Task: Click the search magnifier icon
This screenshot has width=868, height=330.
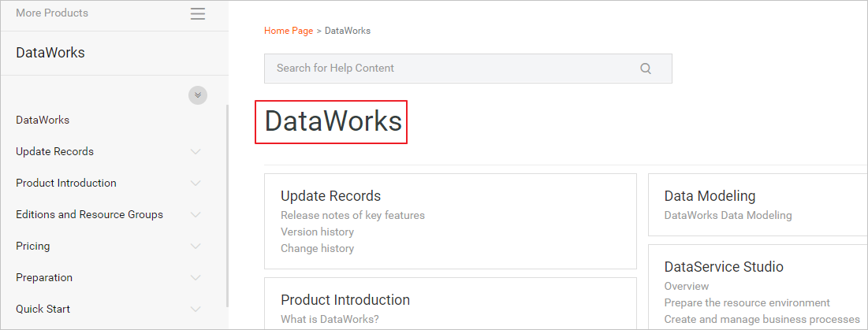Action: coord(646,69)
